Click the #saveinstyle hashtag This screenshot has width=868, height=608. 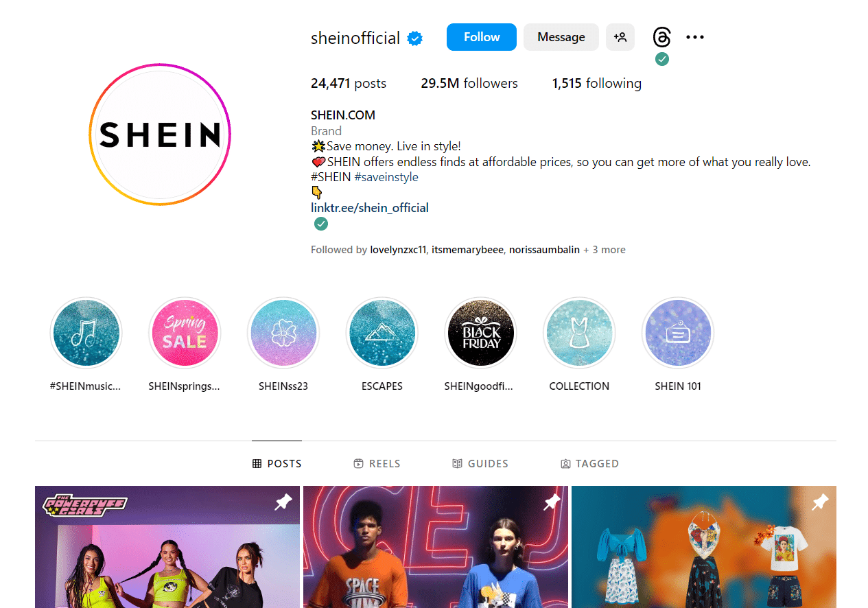[386, 177]
